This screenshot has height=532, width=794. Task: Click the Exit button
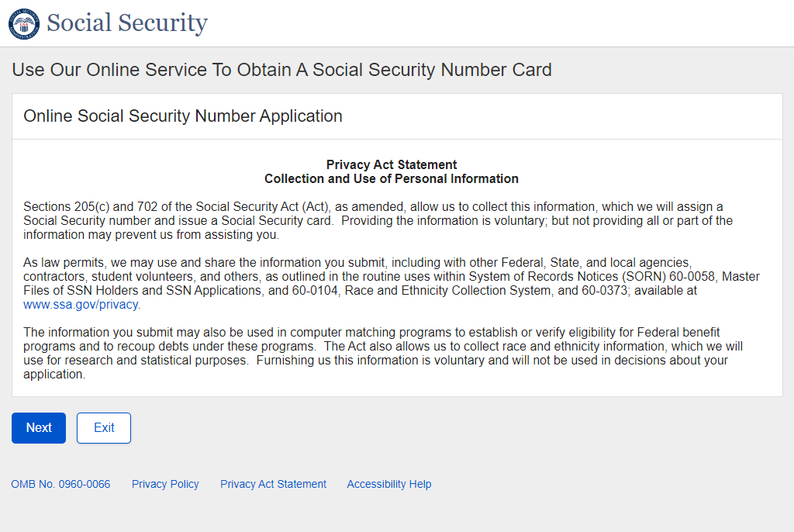point(104,428)
